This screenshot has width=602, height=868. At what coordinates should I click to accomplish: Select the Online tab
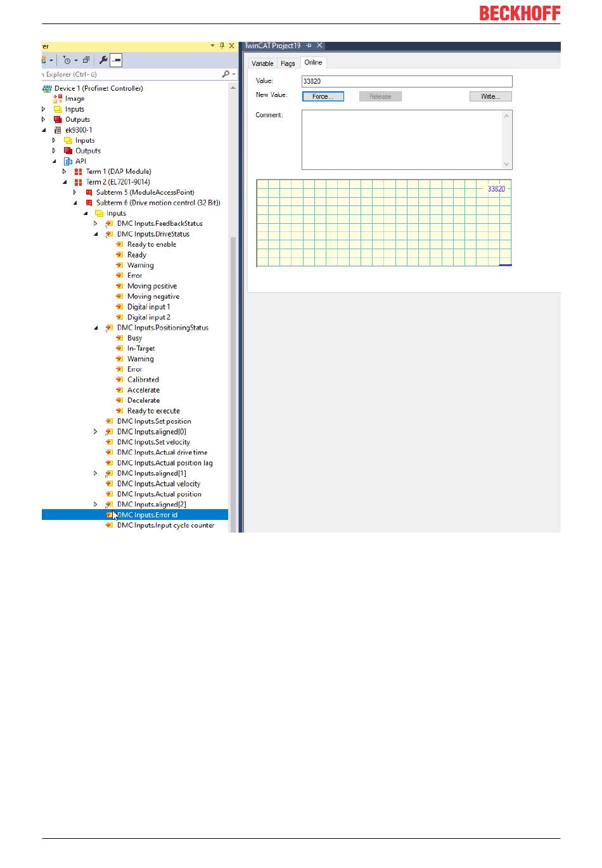click(x=313, y=62)
